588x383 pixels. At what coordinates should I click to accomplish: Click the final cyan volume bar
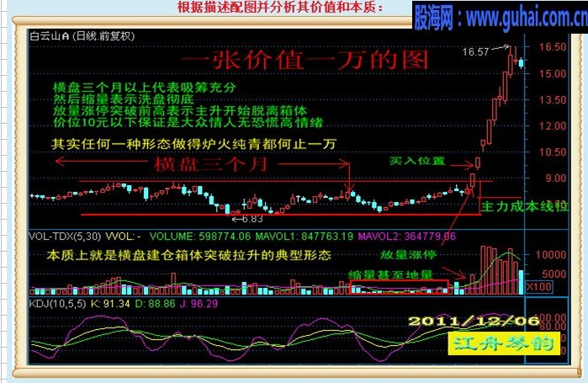click(x=521, y=282)
